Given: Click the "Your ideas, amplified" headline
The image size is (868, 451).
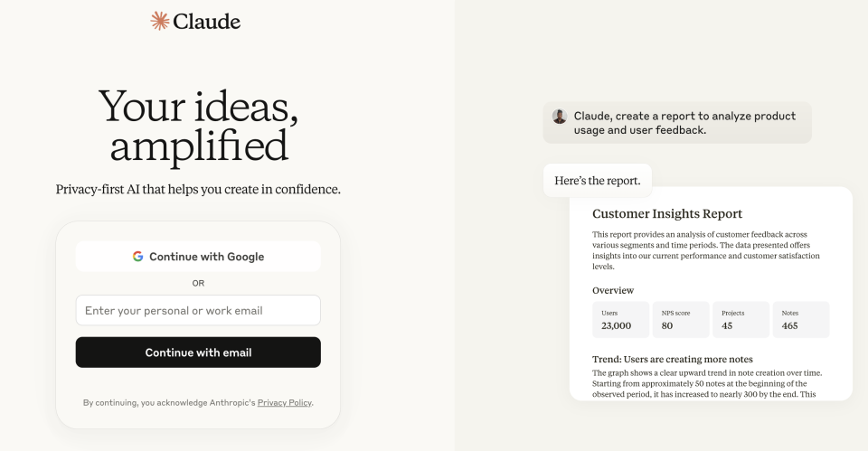Looking at the screenshot, I should pos(198,127).
